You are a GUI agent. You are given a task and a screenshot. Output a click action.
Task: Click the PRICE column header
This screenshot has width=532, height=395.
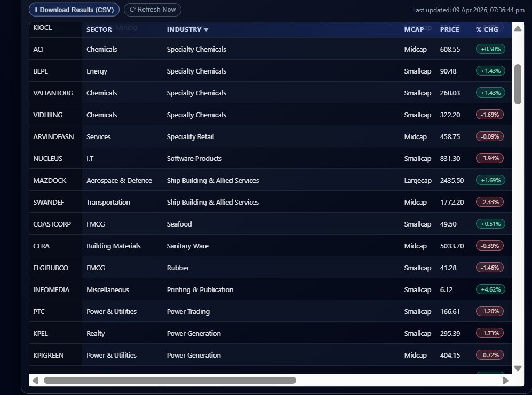pyautogui.click(x=449, y=29)
